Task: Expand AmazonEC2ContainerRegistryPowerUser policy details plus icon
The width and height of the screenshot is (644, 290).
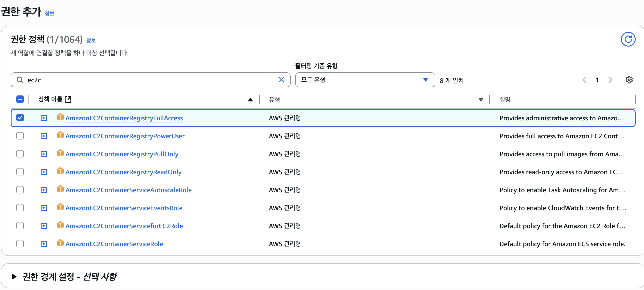Action: 44,136
